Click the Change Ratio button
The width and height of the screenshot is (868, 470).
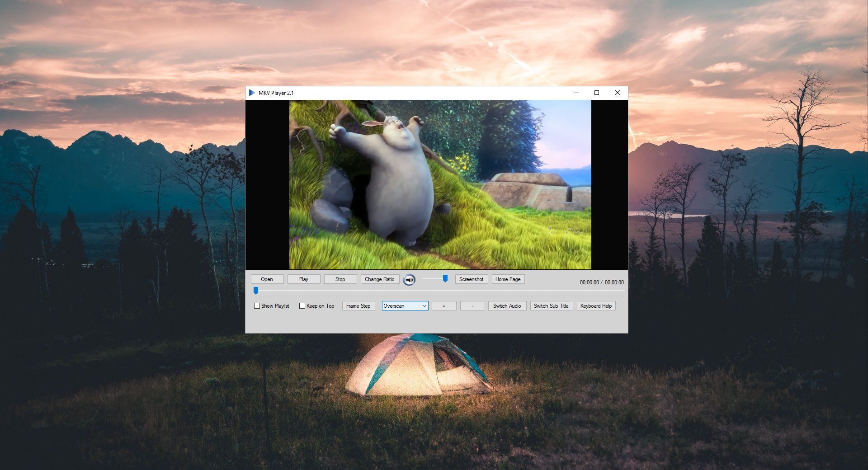click(379, 279)
